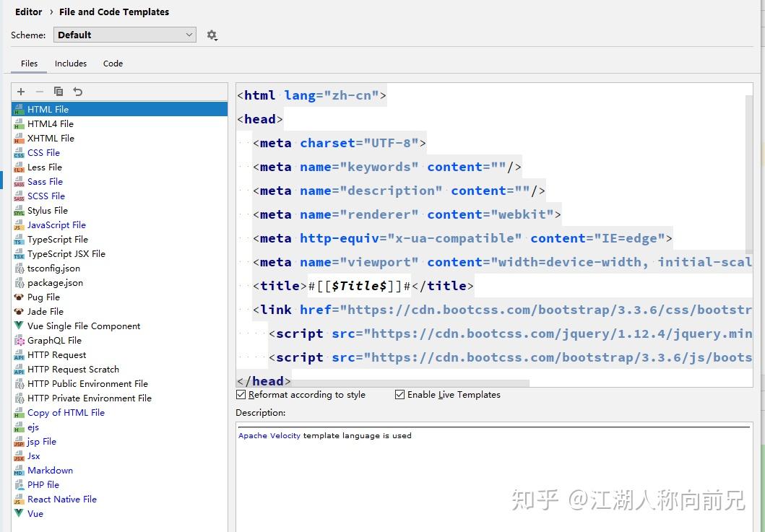Toggle Reformat according to style checkbox
Image resolution: width=765 pixels, height=532 pixels.
pos(241,395)
